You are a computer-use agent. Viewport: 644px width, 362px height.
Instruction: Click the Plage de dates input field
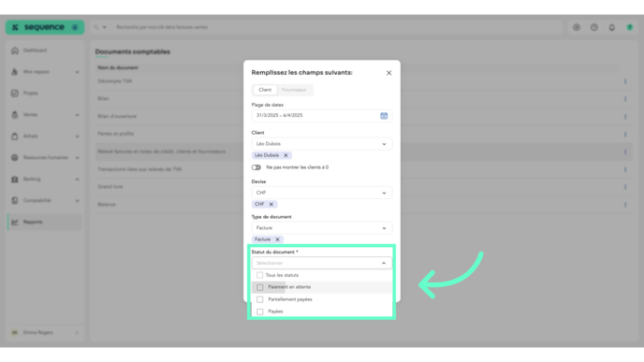(322, 116)
